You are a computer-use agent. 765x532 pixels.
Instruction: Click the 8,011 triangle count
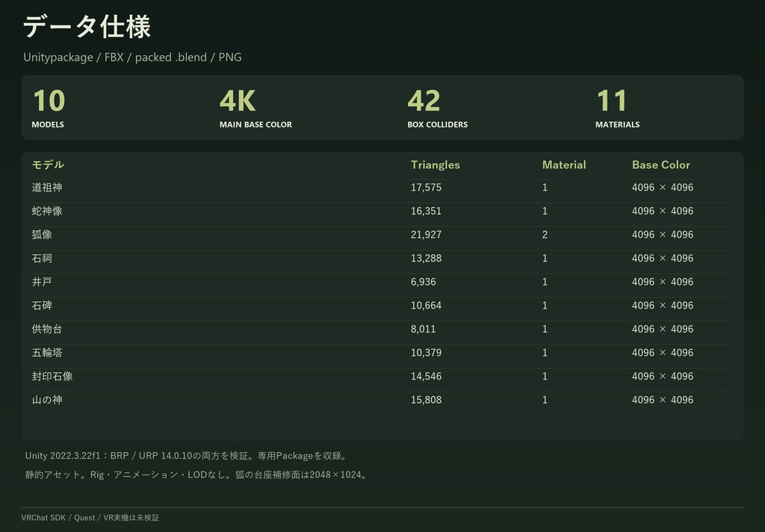pyautogui.click(x=423, y=329)
